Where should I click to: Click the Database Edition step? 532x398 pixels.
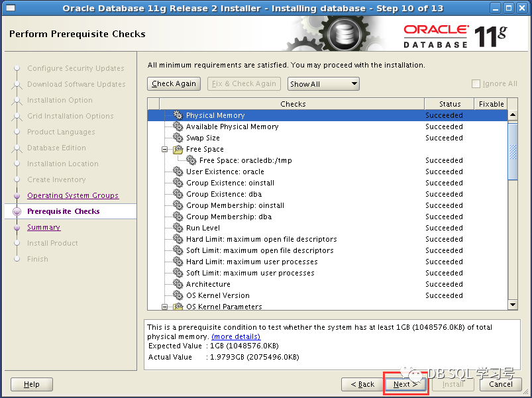pyautogui.click(x=56, y=148)
